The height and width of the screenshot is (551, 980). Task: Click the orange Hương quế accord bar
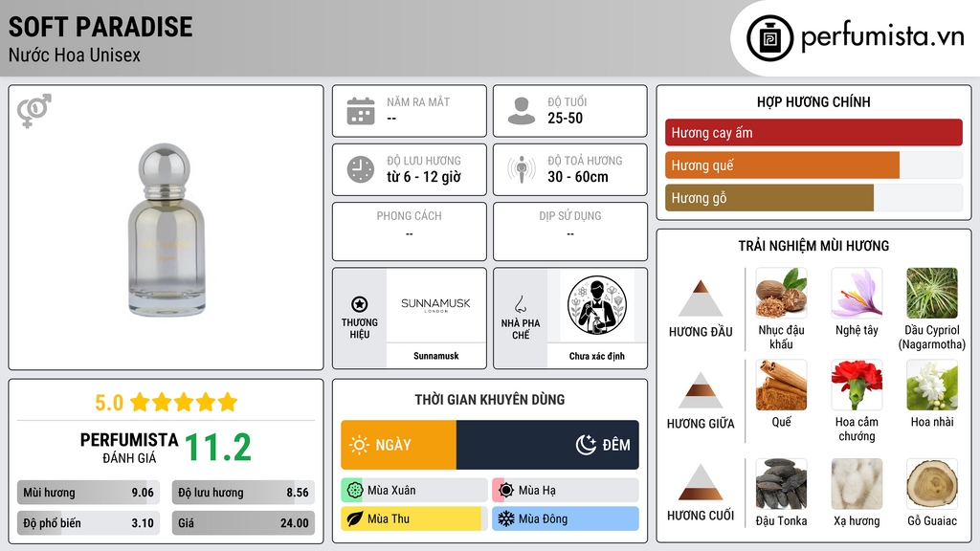pos(782,165)
